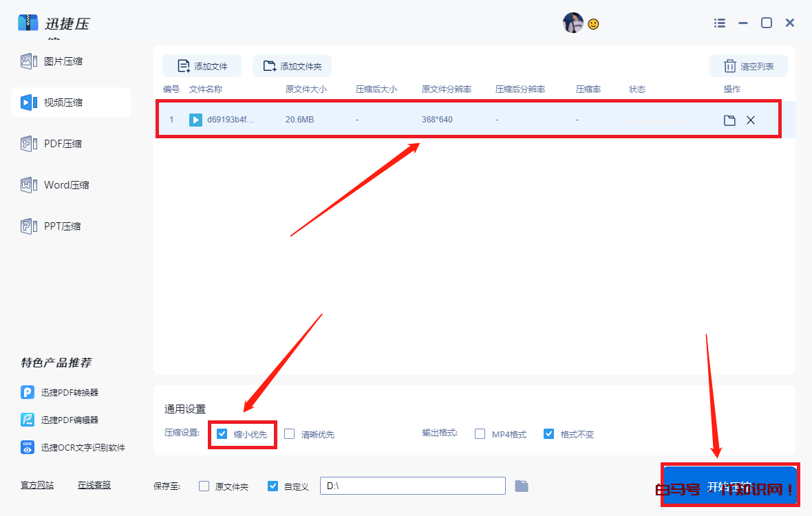Open output folder icon in file row

pos(729,120)
